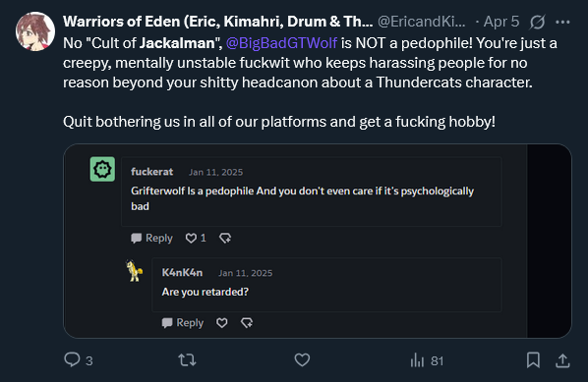
Task: Click Reply under fuckerat's comment
Action: 151,239
